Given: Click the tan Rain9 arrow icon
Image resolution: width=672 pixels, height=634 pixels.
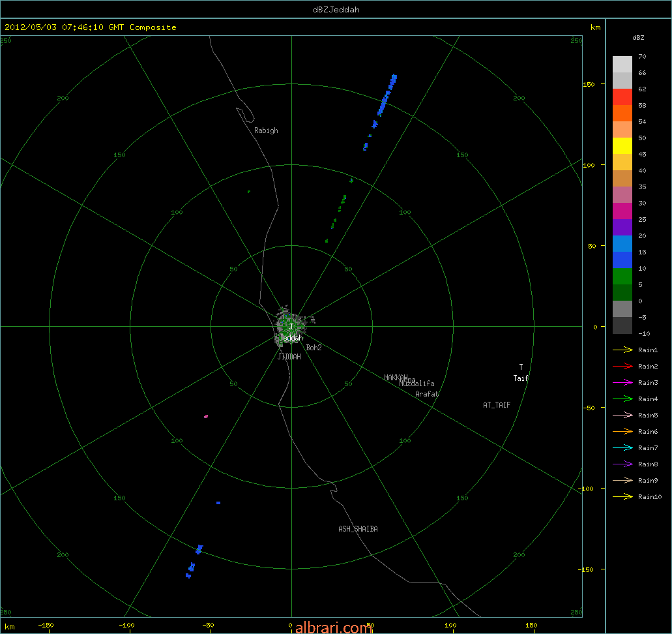Looking at the screenshot, I should point(622,481).
